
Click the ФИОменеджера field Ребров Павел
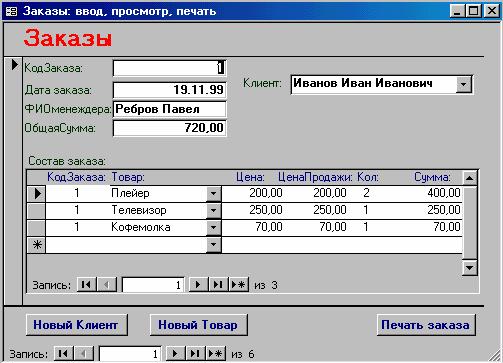click(x=169, y=109)
